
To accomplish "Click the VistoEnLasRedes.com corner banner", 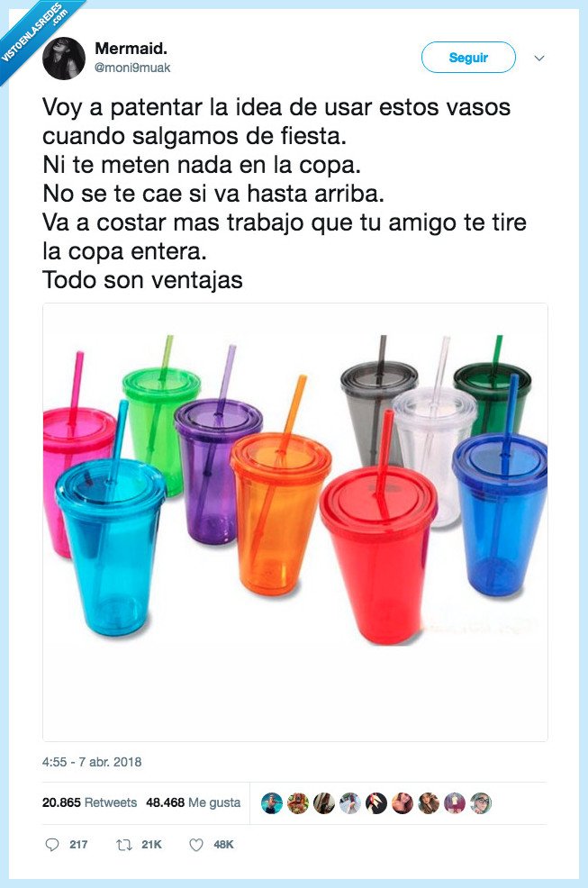I will pyautogui.click(x=34, y=34).
